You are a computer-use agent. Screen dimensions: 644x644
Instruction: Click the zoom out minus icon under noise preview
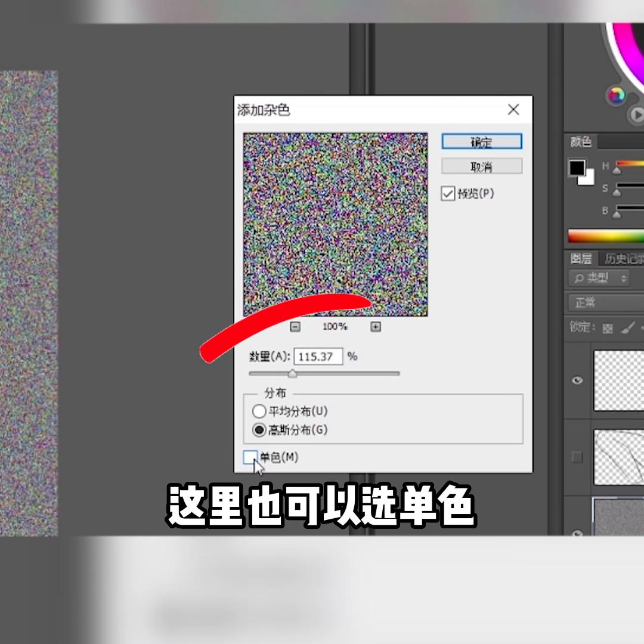294,326
